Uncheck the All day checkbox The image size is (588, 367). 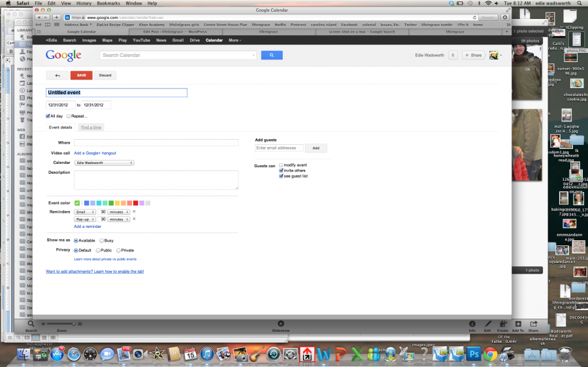point(48,116)
